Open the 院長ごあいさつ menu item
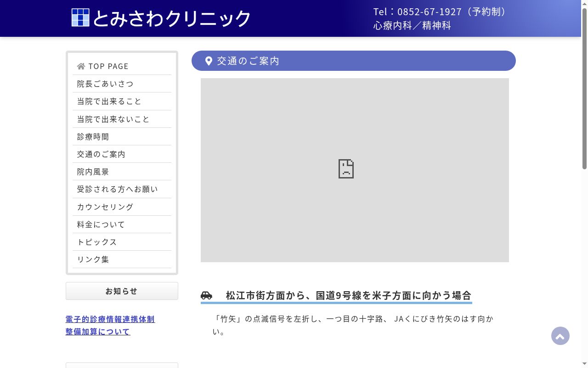The image size is (588, 368). [122, 84]
